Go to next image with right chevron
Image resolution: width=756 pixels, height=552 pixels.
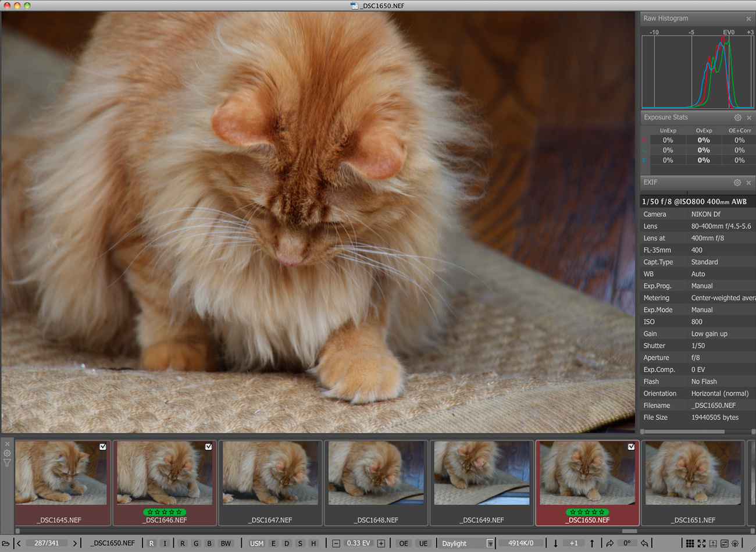pos(74,543)
